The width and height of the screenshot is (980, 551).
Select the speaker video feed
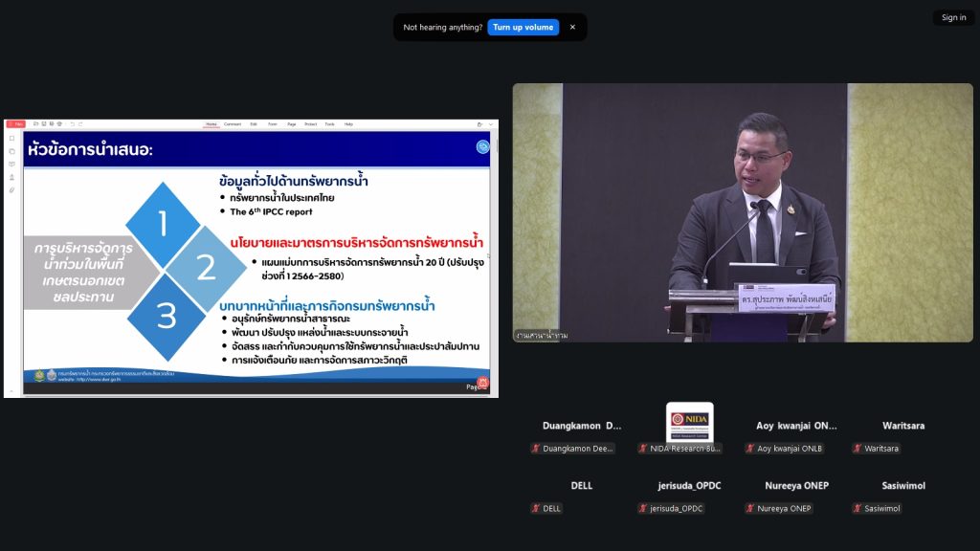pyautogui.click(x=742, y=212)
